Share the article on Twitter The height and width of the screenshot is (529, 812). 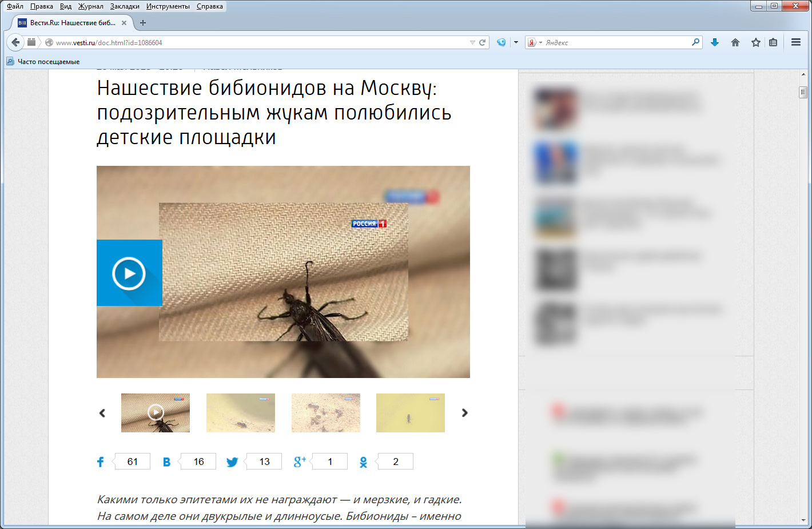click(x=232, y=462)
